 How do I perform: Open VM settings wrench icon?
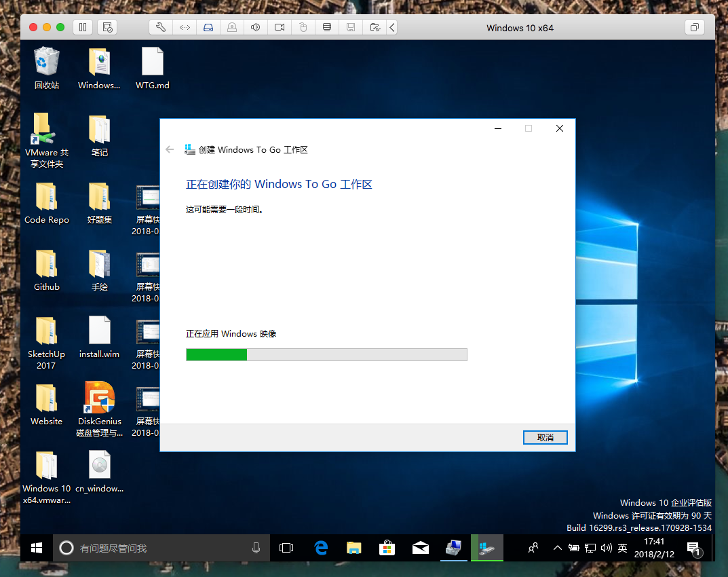[x=161, y=27]
